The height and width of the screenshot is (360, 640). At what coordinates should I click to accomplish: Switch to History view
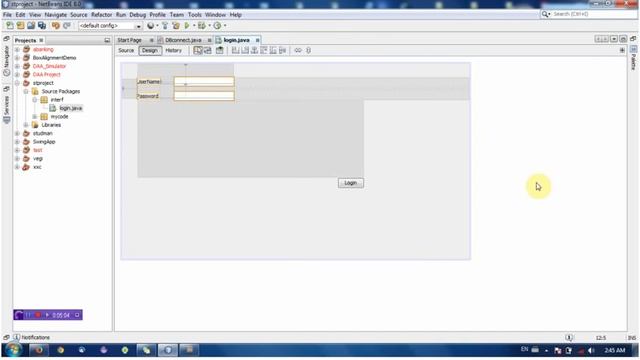coord(173,50)
